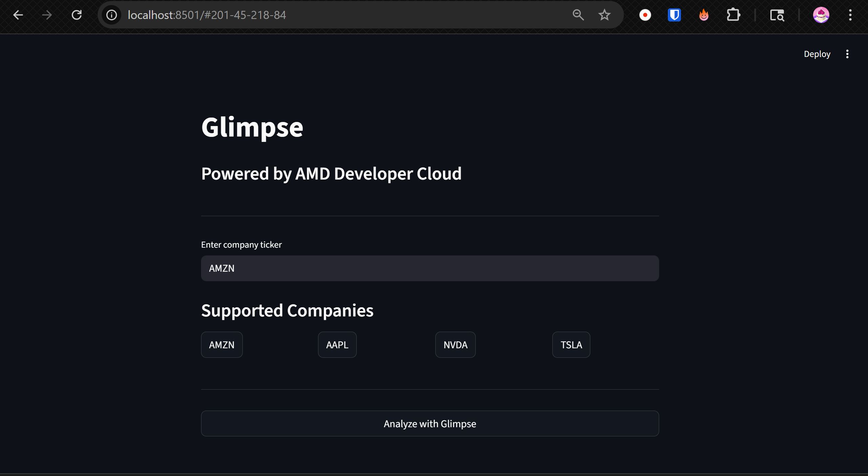This screenshot has height=476, width=868.
Task: Open the zoom magnifier icon
Action: [x=578, y=15]
